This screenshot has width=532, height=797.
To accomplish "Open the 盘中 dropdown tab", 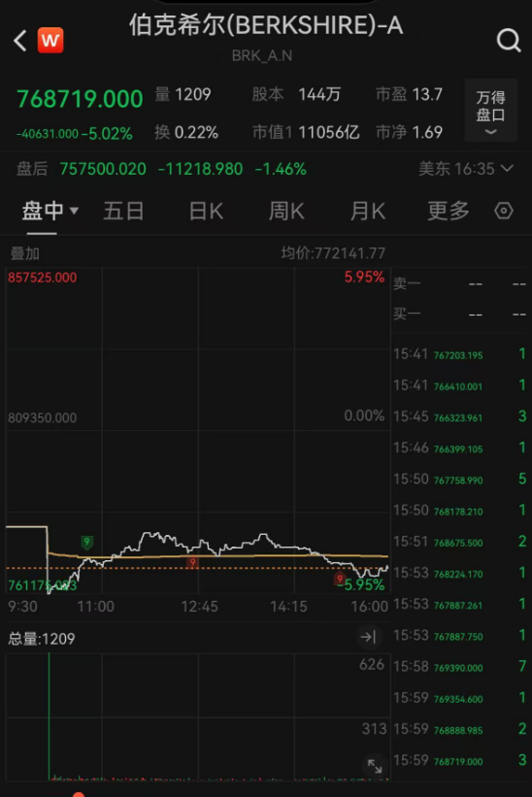I will [x=50, y=211].
